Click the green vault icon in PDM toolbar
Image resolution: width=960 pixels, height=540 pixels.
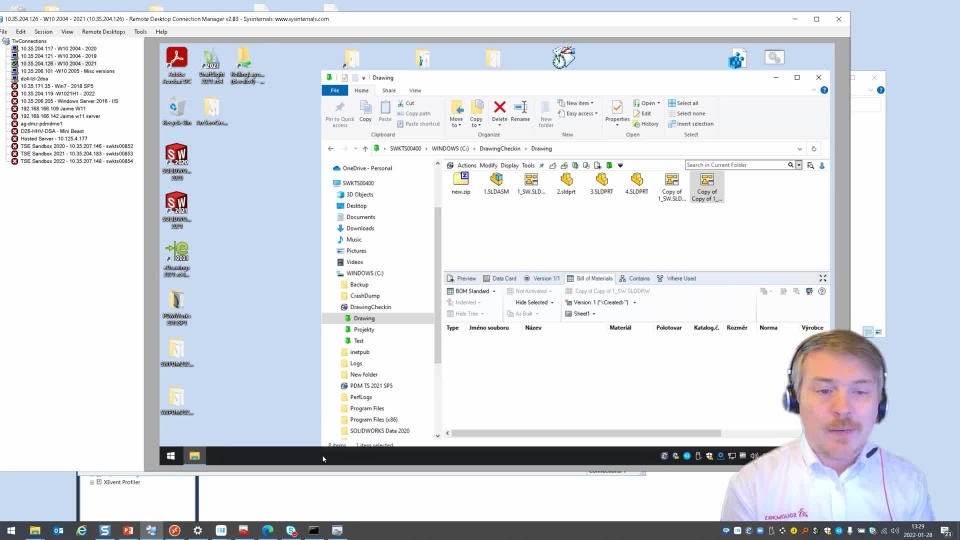click(609, 165)
